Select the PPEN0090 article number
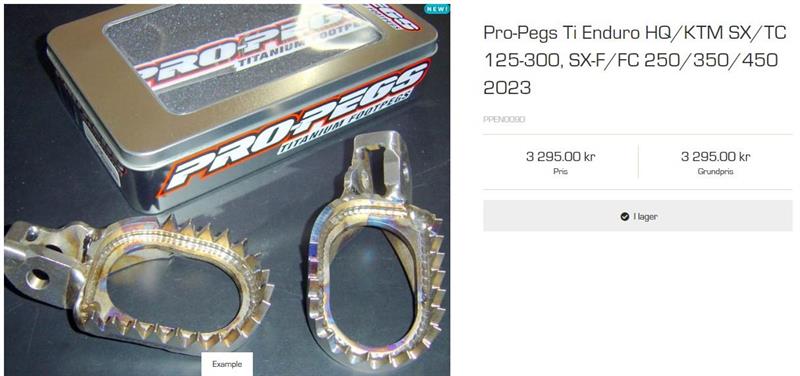 click(x=504, y=119)
